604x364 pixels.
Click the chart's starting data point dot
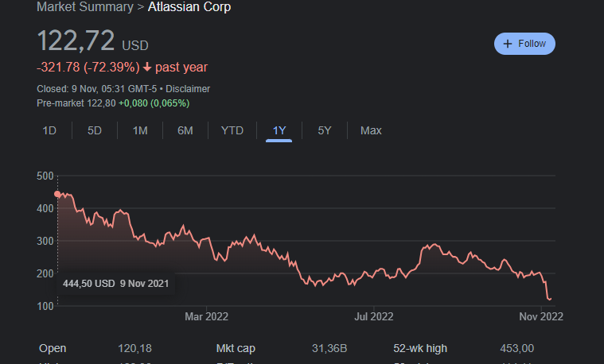tap(57, 194)
